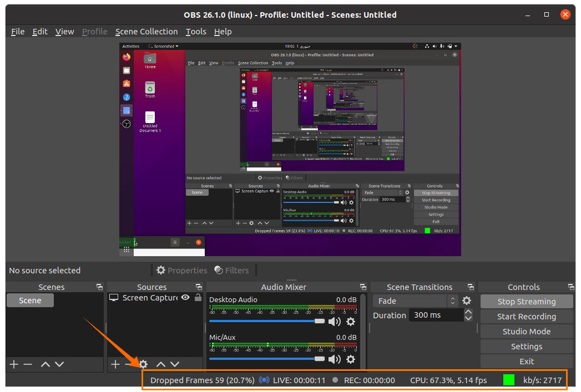
Task: Toggle the lock on Screen Capture source
Action: tap(198, 297)
